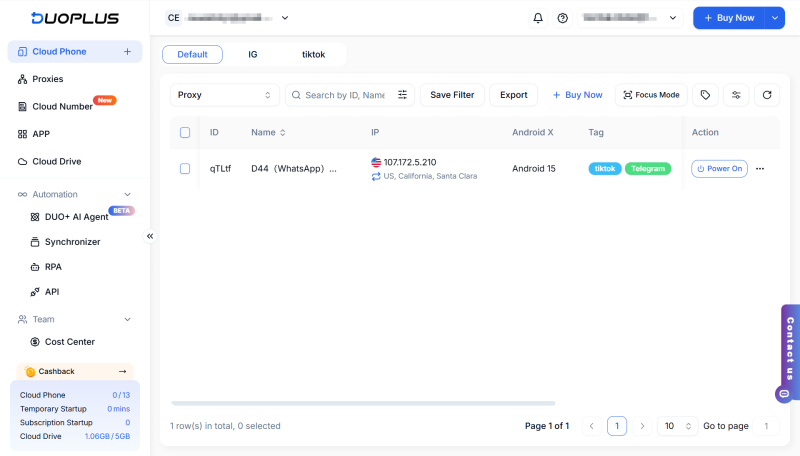Switch to the IG group tab
The width and height of the screenshot is (800, 456).
[253, 54]
